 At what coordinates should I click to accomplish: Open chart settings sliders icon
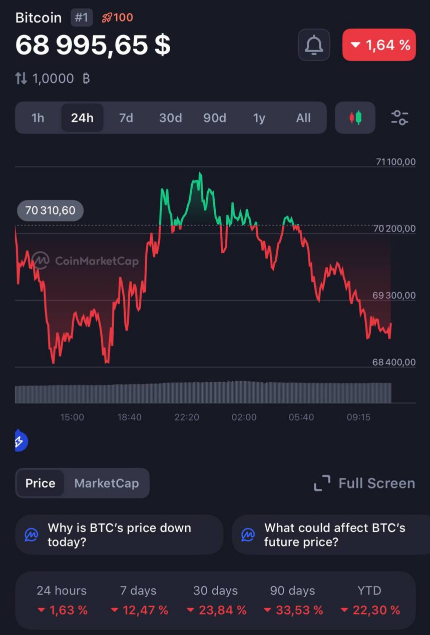[x=400, y=118]
